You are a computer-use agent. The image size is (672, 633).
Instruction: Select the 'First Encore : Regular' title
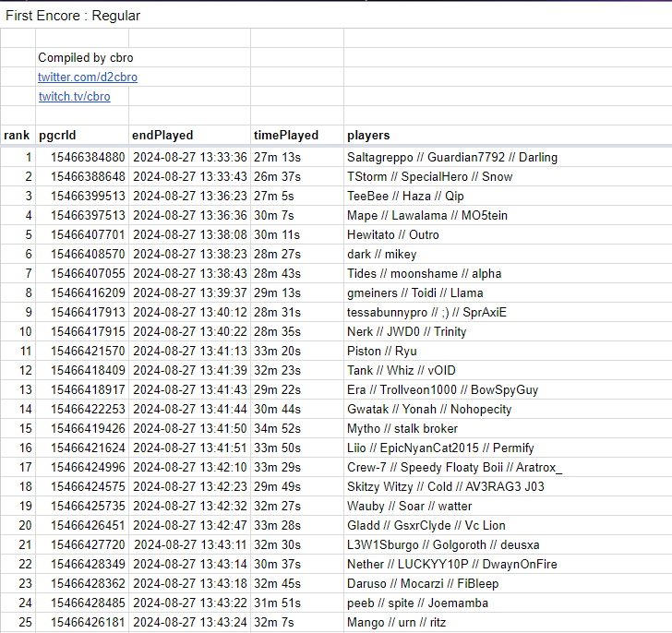click(73, 16)
